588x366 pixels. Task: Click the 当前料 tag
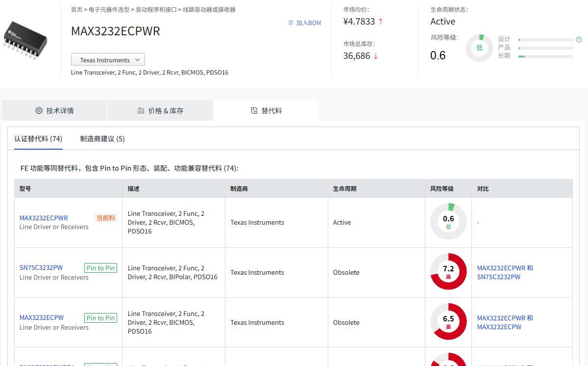point(106,218)
